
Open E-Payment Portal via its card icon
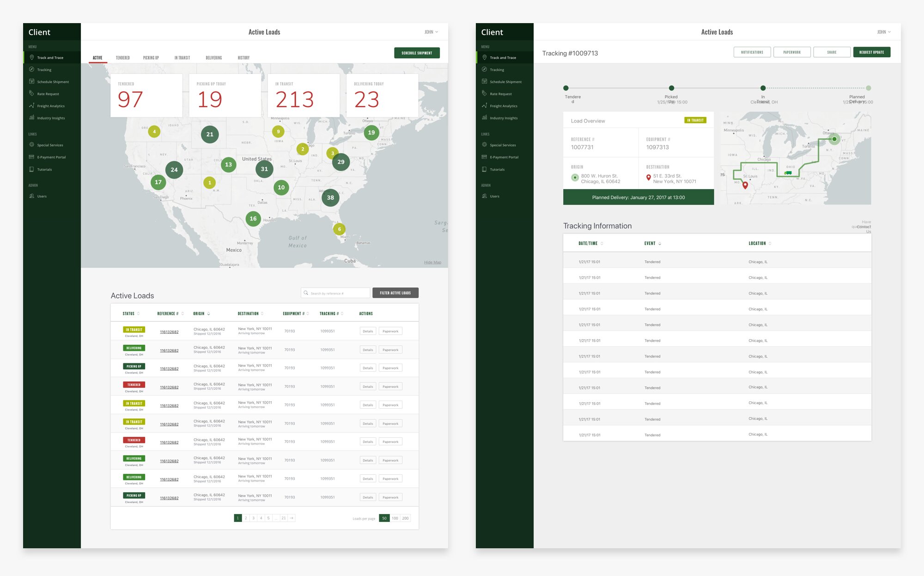point(32,157)
